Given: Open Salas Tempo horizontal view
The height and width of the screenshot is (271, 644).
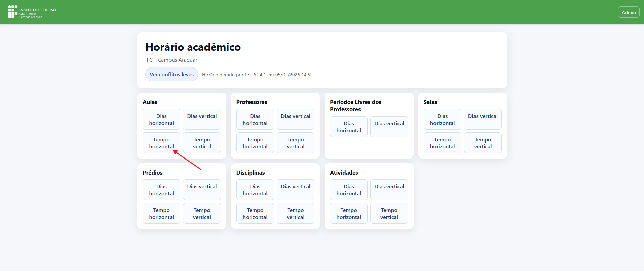Looking at the screenshot, I should tap(442, 143).
